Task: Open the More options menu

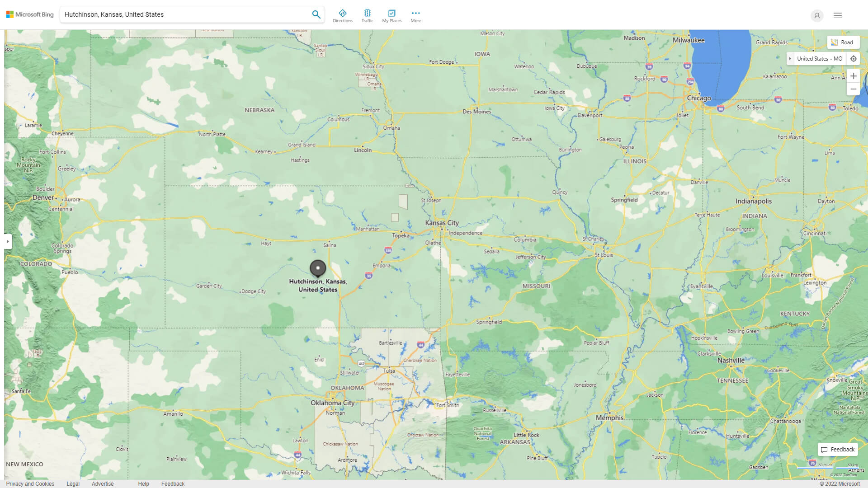Action: (415, 16)
